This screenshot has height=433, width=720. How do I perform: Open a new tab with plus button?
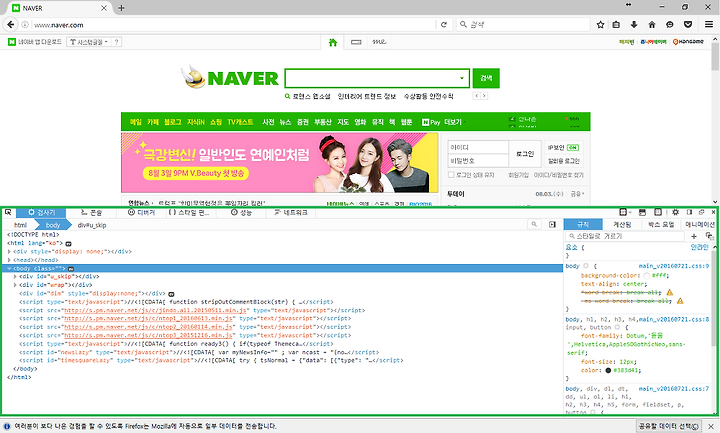tap(121, 8)
